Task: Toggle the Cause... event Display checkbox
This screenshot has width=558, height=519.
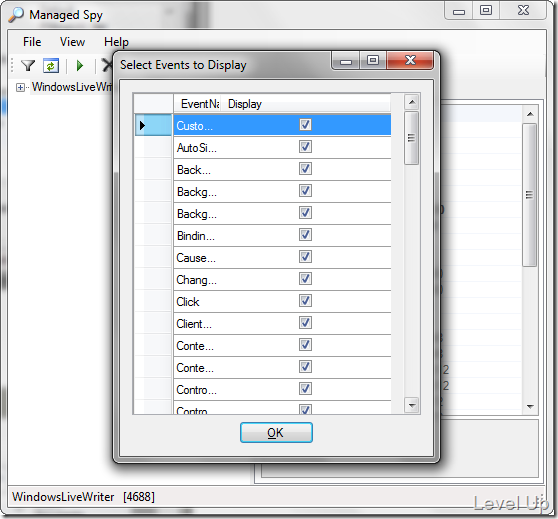Action: (305, 257)
